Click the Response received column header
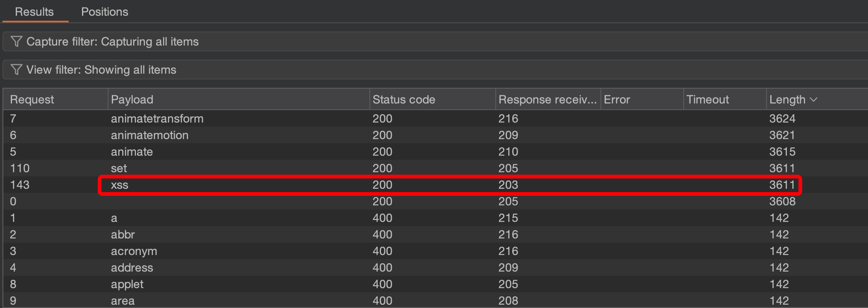 547,99
